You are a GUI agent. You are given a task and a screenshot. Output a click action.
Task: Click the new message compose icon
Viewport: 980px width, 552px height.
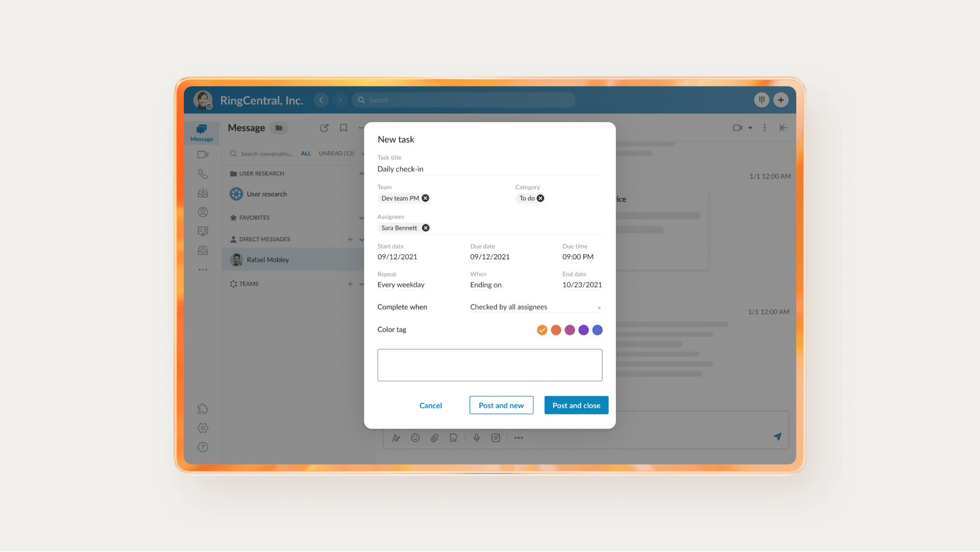click(x=324, y=128)
